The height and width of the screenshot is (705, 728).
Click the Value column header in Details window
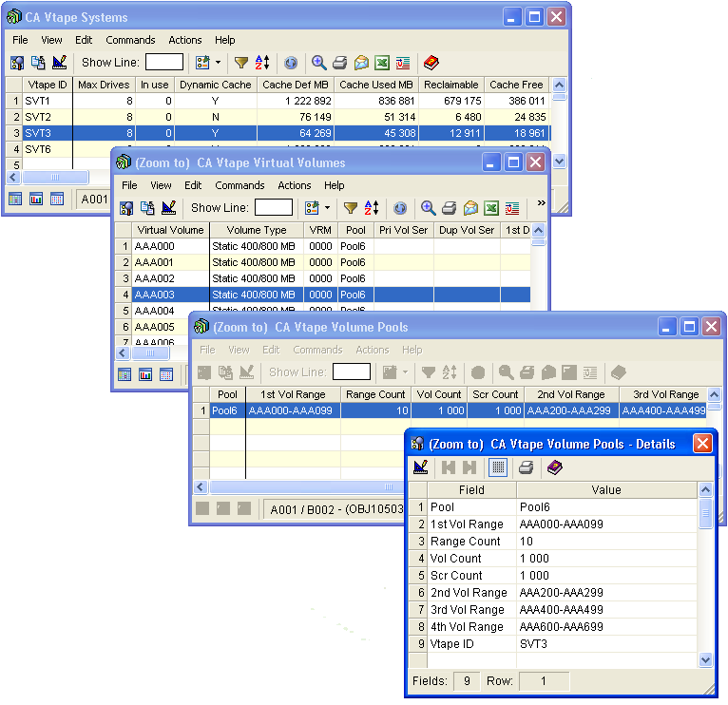tap(606, 489)
